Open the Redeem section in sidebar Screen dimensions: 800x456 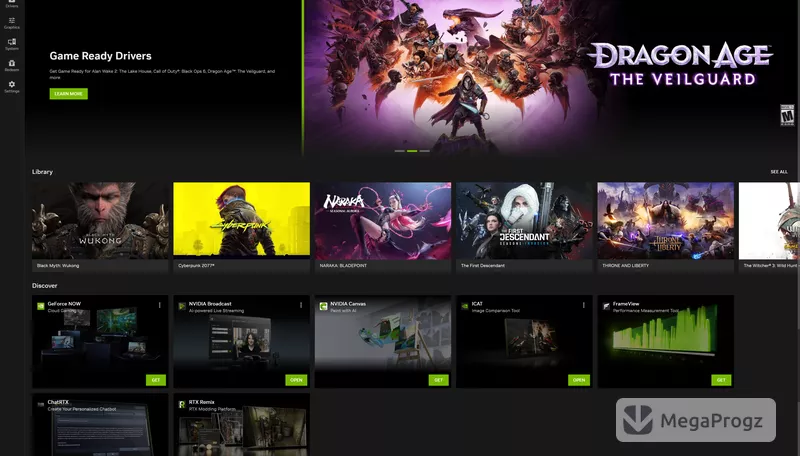coord(11,66)
